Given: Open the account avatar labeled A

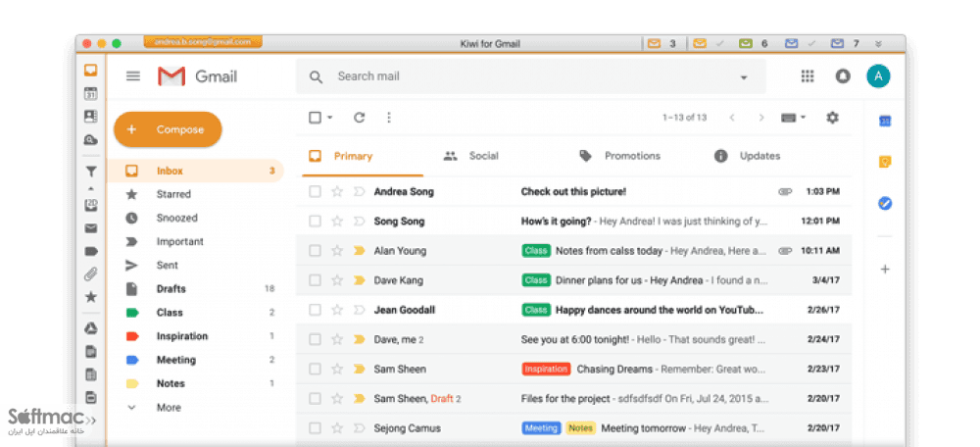Looking at the screenshot, I should tap(878, 76).
